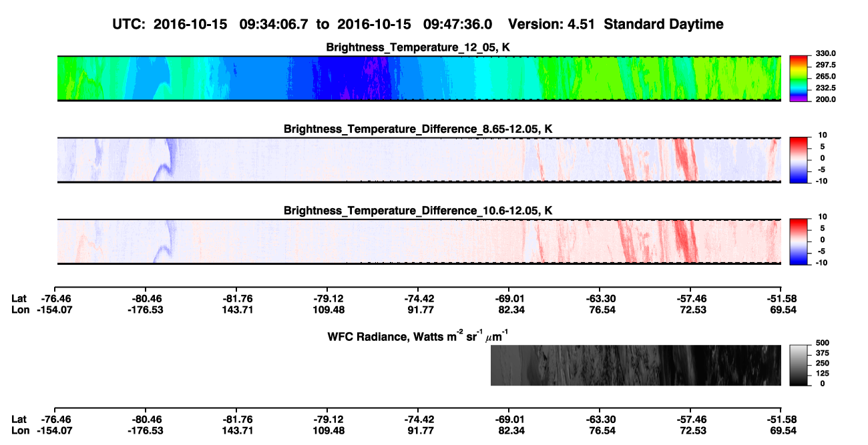
Task: Click the WFC Radiance grayscale image
Action: click(636, 365)
